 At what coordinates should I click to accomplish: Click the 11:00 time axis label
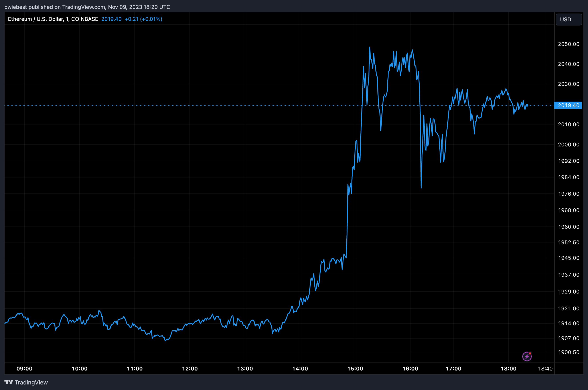coord(135,369)
